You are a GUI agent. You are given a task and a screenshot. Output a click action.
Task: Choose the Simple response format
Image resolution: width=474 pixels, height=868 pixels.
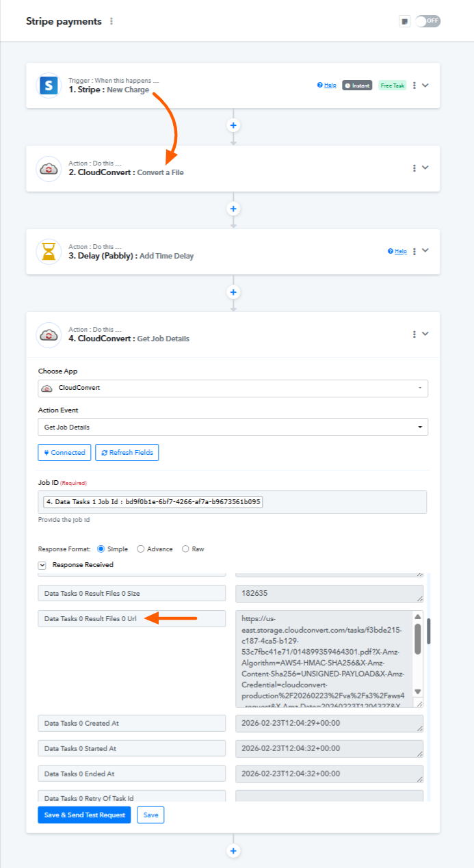point(101,549)
